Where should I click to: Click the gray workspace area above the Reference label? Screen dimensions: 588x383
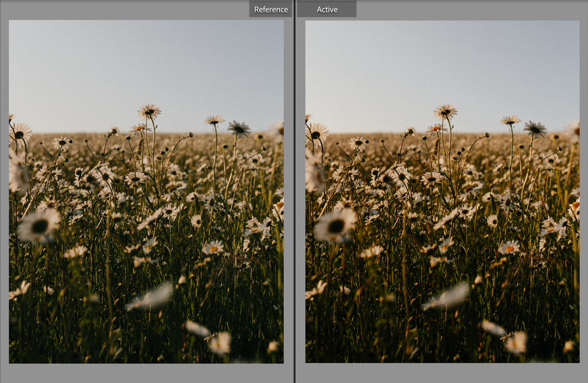[147, 9]
